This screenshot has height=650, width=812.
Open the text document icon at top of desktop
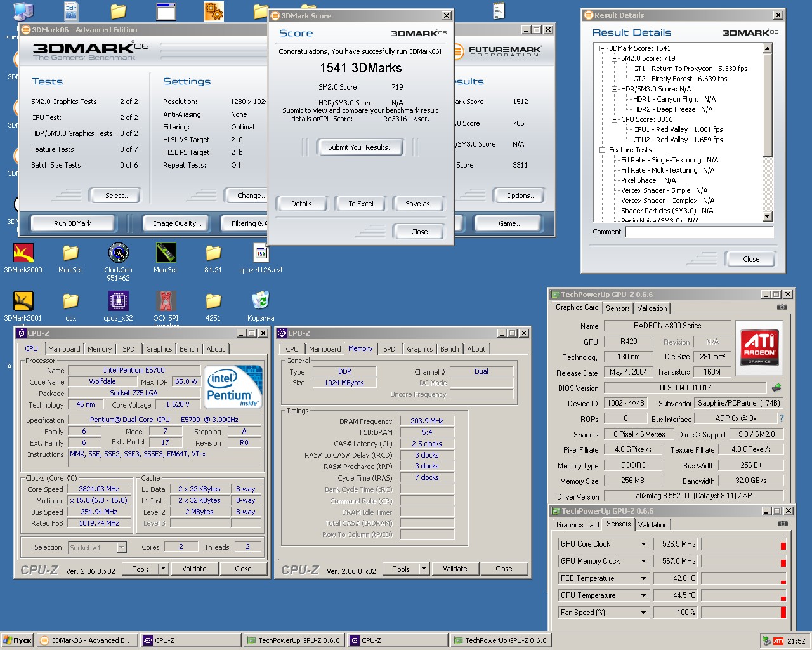pyautogui.click(x=499, y=11)
